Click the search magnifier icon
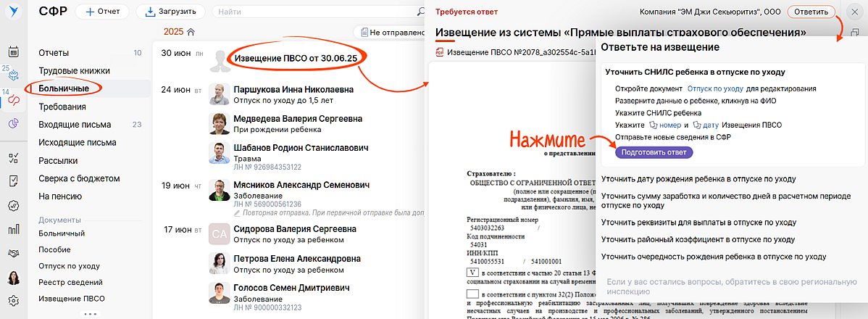Viewport: 868px width, 319px height. 421,12
